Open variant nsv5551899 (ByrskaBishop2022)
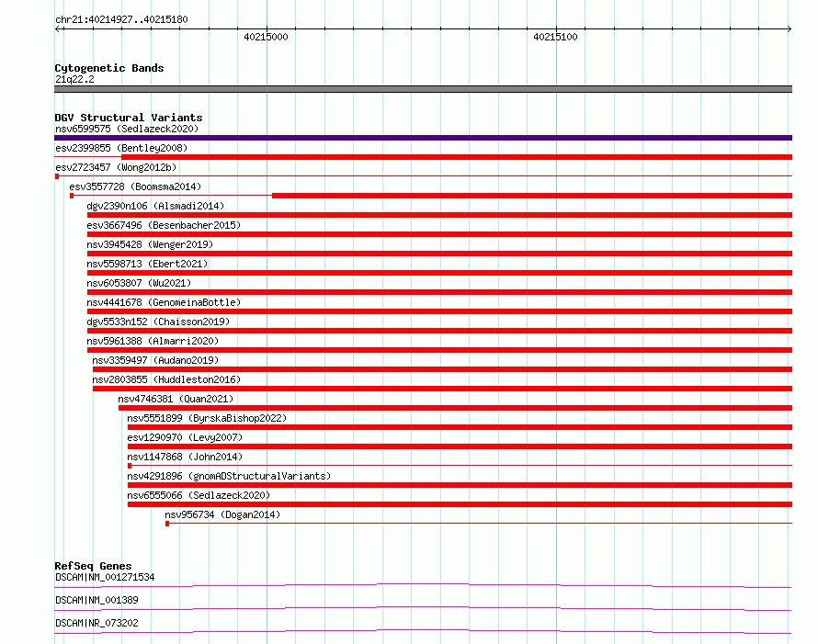The width and height of the screenshot is (818, 644). (x=207, y=418)
